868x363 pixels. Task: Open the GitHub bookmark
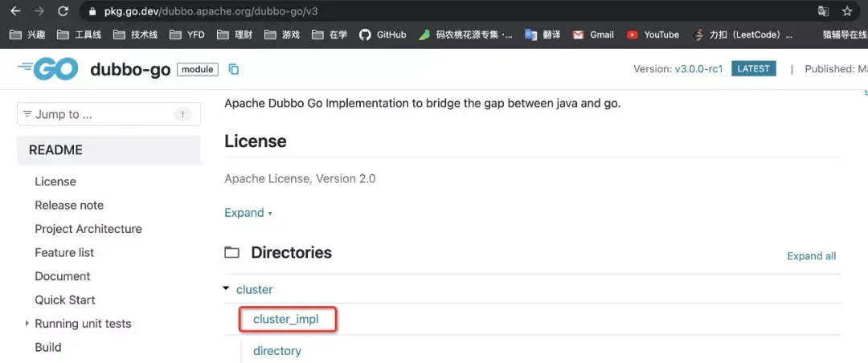(x=383, y=35)
